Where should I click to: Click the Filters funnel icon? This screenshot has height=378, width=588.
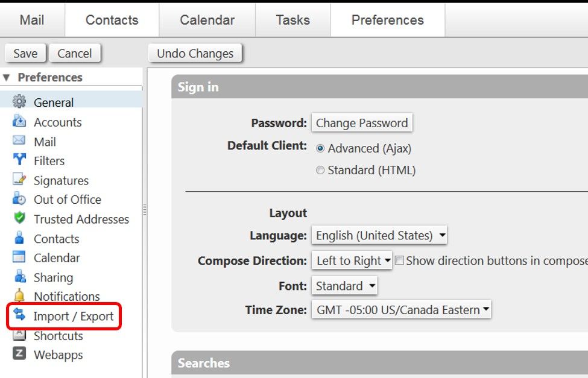pyautogui.click(x=19, y=160)
